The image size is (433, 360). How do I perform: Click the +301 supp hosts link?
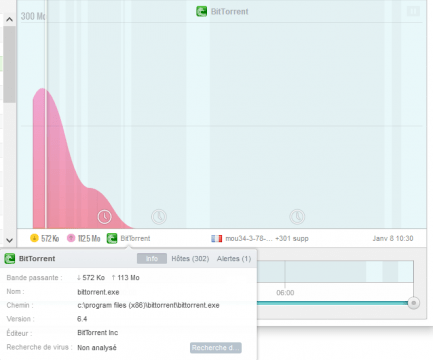tap(292, 239)
